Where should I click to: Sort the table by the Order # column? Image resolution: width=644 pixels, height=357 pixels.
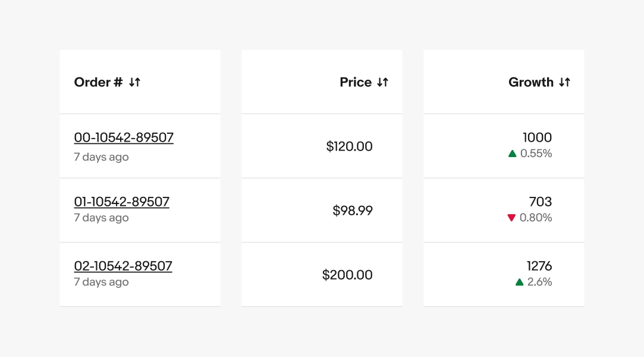pos(107,82)
